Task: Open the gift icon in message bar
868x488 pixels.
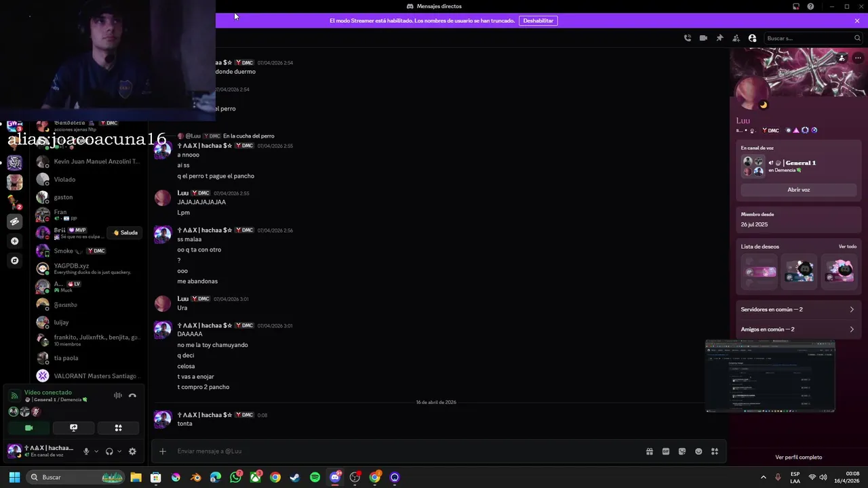Action: point(649,451)
